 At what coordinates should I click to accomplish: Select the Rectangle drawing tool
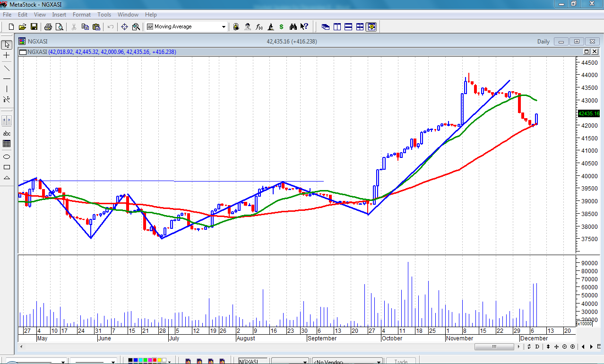7,167
